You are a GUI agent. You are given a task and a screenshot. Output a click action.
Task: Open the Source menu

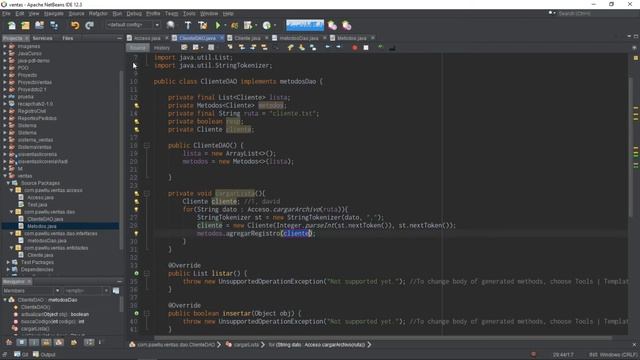pyautogui.click(x=76, y=13)
